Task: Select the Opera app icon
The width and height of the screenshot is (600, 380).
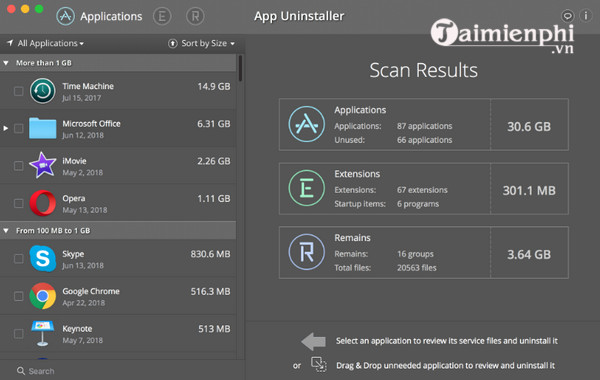Action: click(x=42, y=203)
